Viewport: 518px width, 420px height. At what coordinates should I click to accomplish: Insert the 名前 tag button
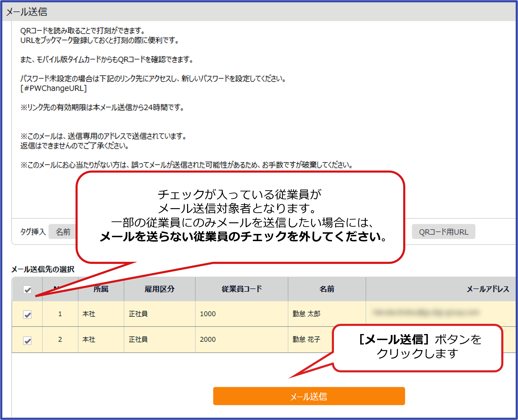63,232
